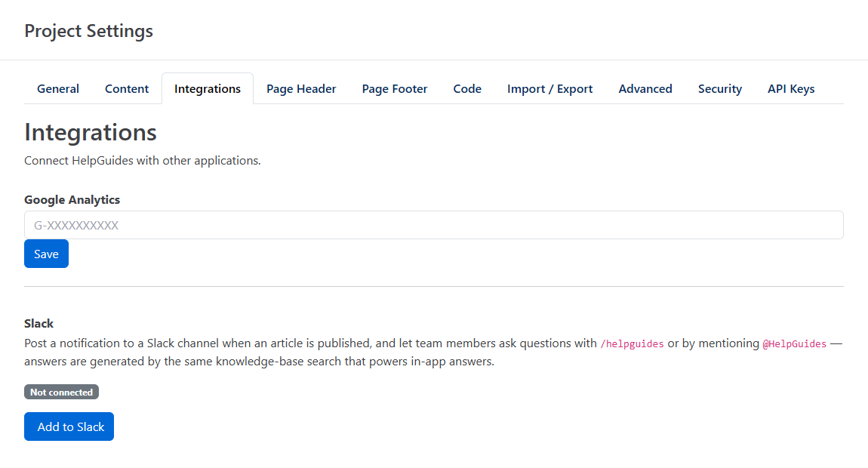Screen dimensions: 868x468
Task: Click the 'Connect HelpGuides with other applications' text
Action: (142, 161)
